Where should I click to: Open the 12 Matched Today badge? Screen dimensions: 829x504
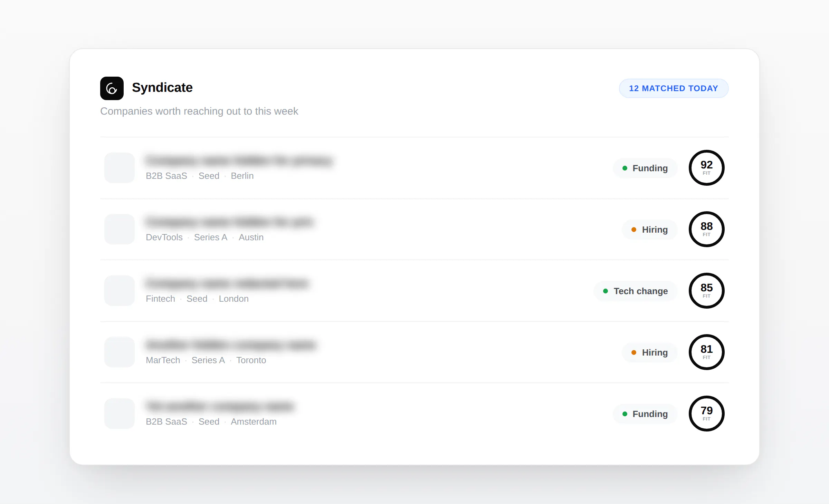pyautogui.click(x=674, y=88)
